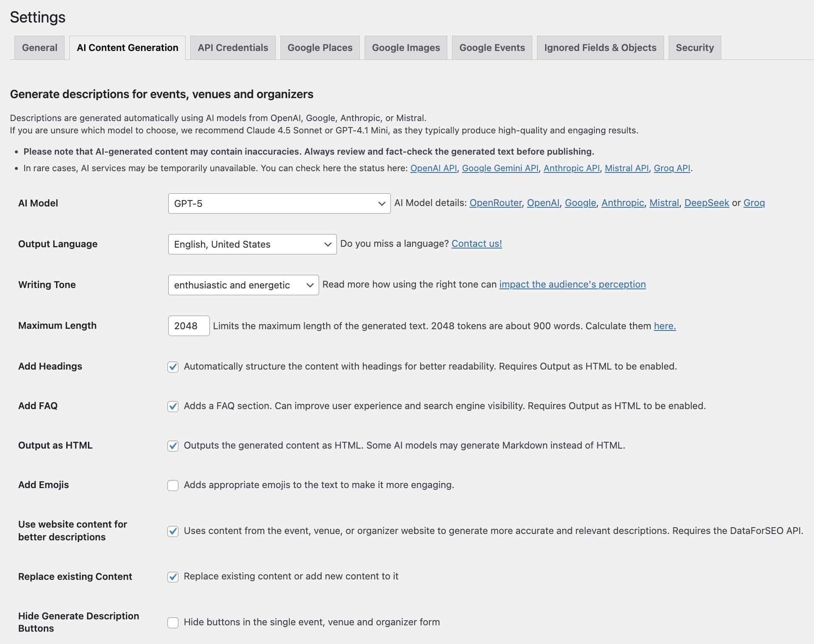Change the Writing Tone selection
Image resolution: width=814 pixels, height=644 pixels.
[243, 285]
